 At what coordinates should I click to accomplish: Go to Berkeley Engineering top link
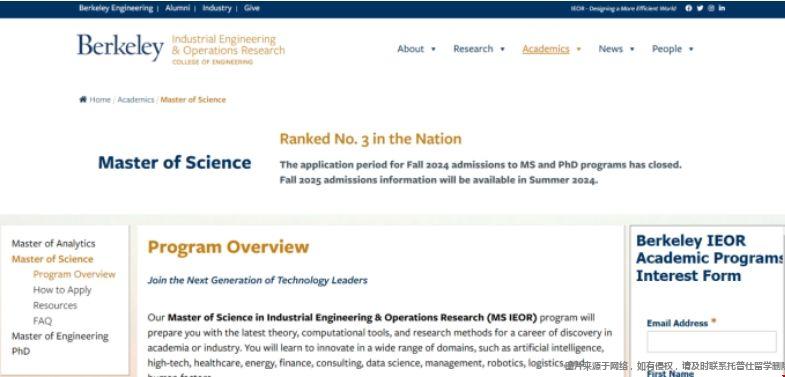tap(116, 8)
